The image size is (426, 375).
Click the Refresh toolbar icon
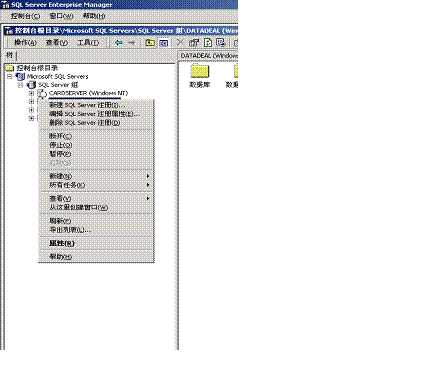(x=208, y=43)
